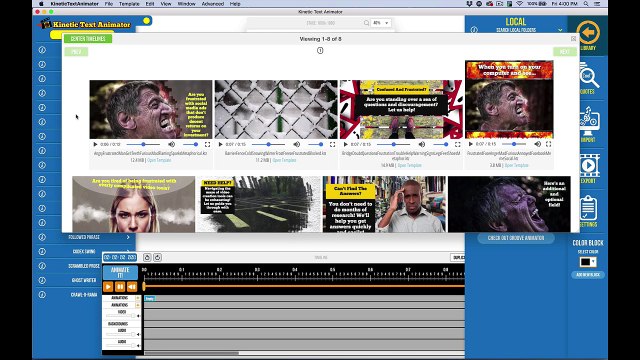Mute the 'When you turn on your computer' video
640x360 pixels.
click(x=538, y=144)
